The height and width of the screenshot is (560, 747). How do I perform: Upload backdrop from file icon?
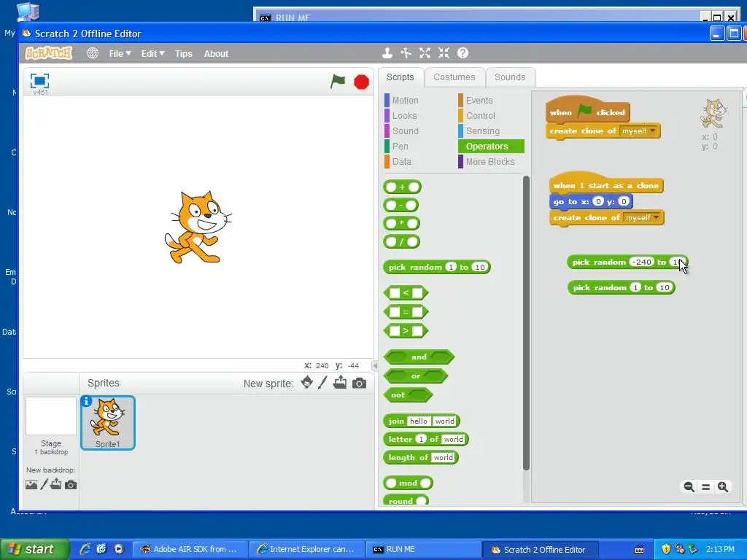[x=55, y=484]
